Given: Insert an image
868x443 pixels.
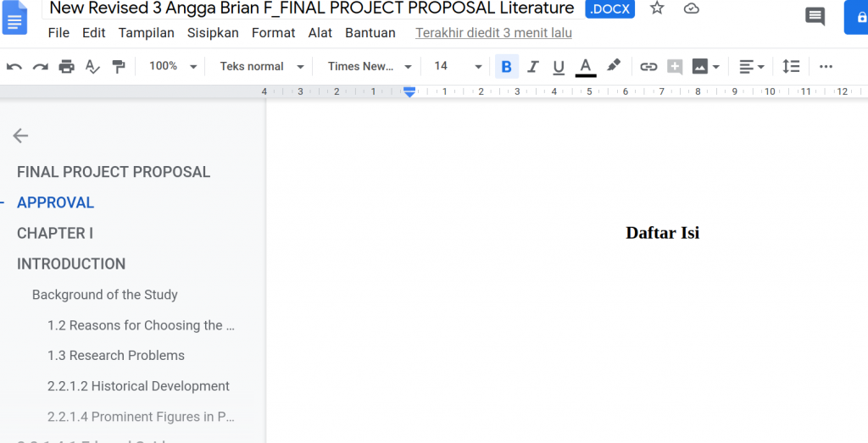Looking at the screenshot, I should tap(699, 66).
